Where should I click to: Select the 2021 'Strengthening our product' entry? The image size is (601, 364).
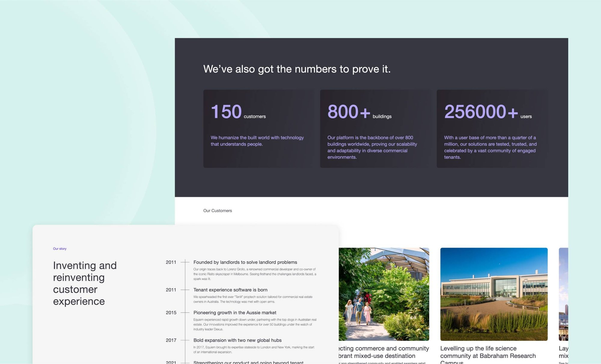click(249, 362)
